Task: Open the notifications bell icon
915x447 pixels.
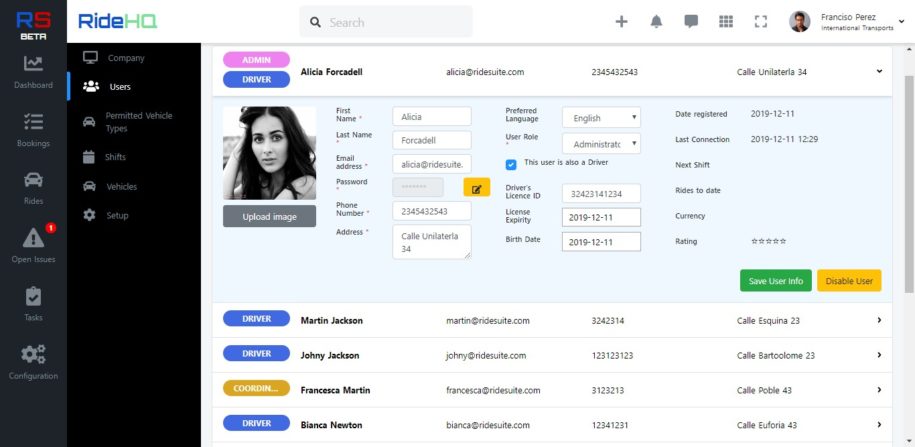Action: coord(656,21)
